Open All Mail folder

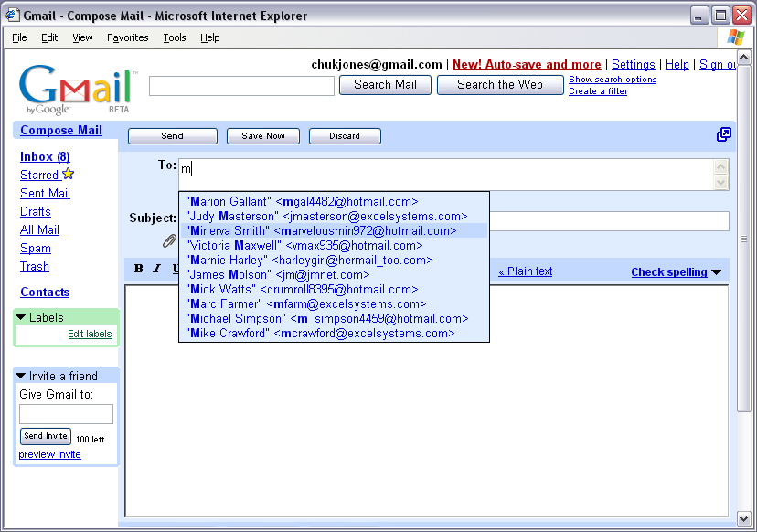coord(39,230)
